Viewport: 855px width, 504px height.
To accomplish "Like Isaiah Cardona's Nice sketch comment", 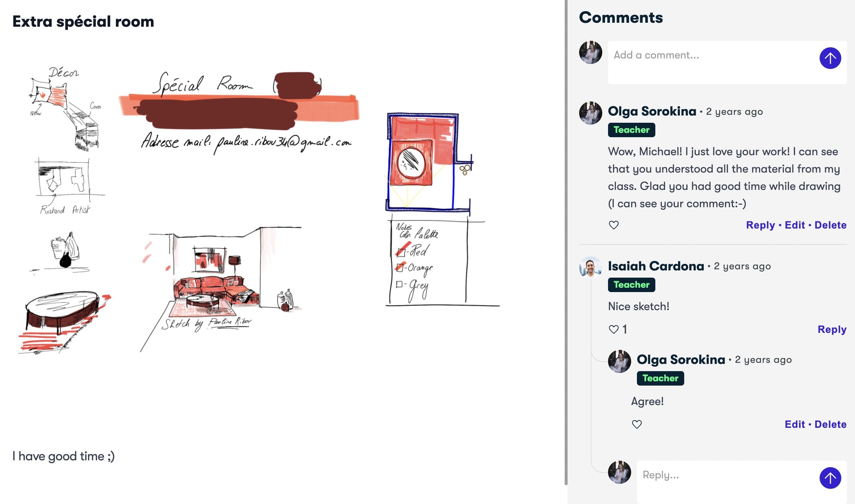I will click(614, 329).
